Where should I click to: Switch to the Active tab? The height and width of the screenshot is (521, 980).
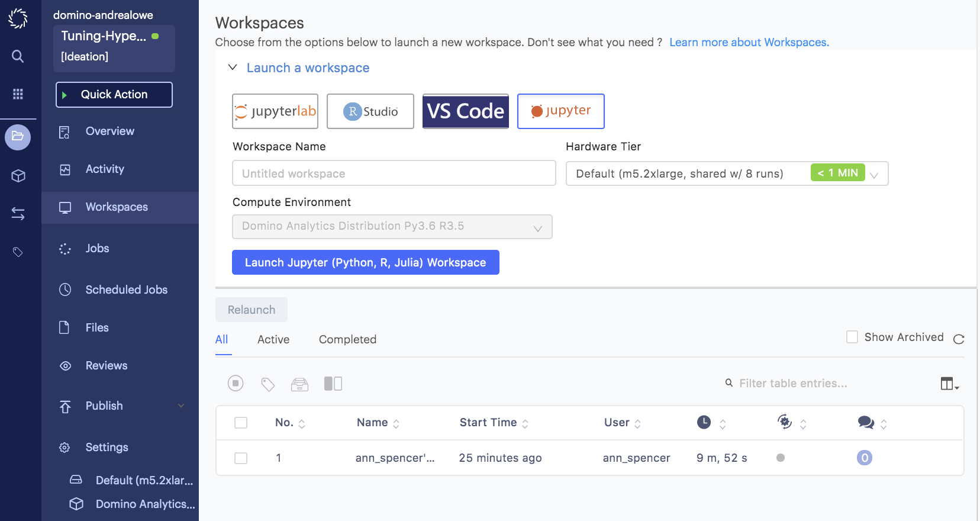pos(273,339)
